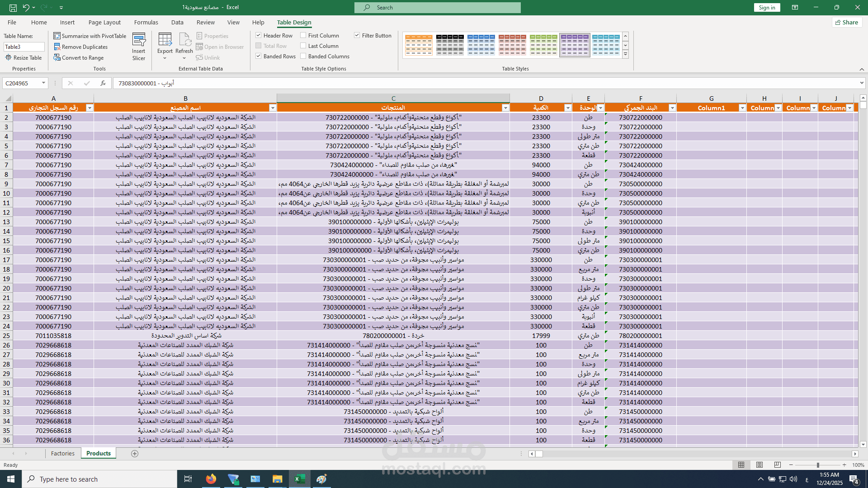
Task: Switch to the Factories sheet tab
Action: click(62, 453)
